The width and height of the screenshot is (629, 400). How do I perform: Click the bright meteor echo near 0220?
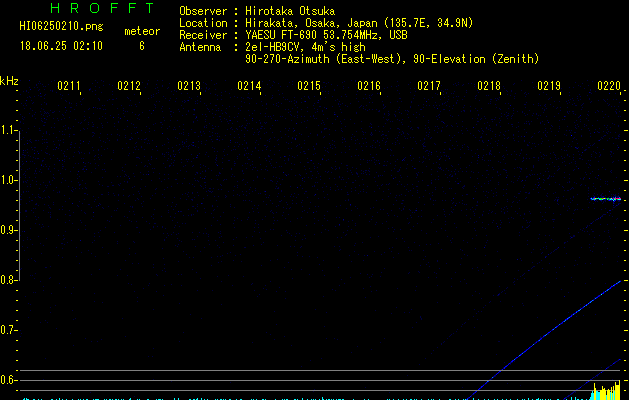click(606, 198)
